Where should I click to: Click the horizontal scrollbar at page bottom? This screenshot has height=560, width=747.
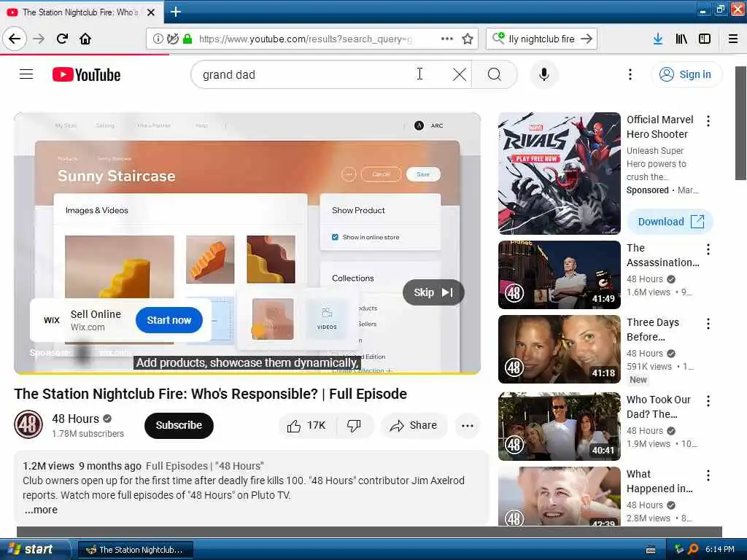click(x=369, y=532)
